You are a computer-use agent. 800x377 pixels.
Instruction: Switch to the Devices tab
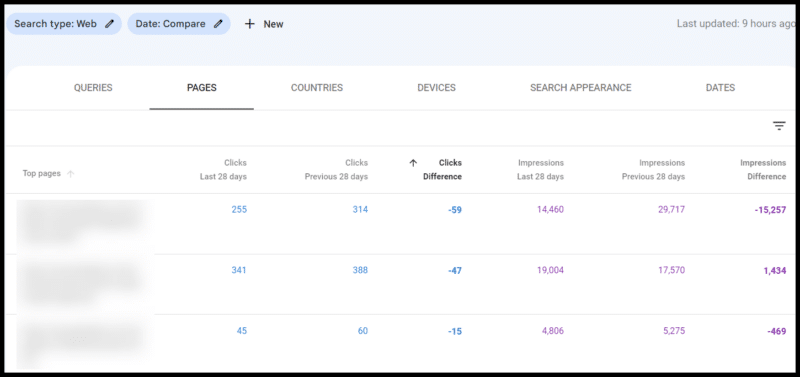coord(436,88)
